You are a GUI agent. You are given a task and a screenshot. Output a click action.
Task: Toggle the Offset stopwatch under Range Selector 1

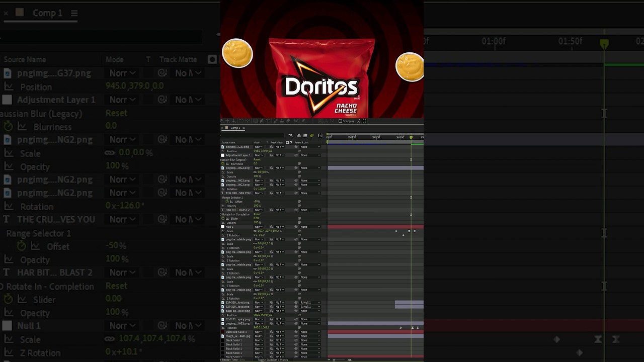(x=227, y=202)
